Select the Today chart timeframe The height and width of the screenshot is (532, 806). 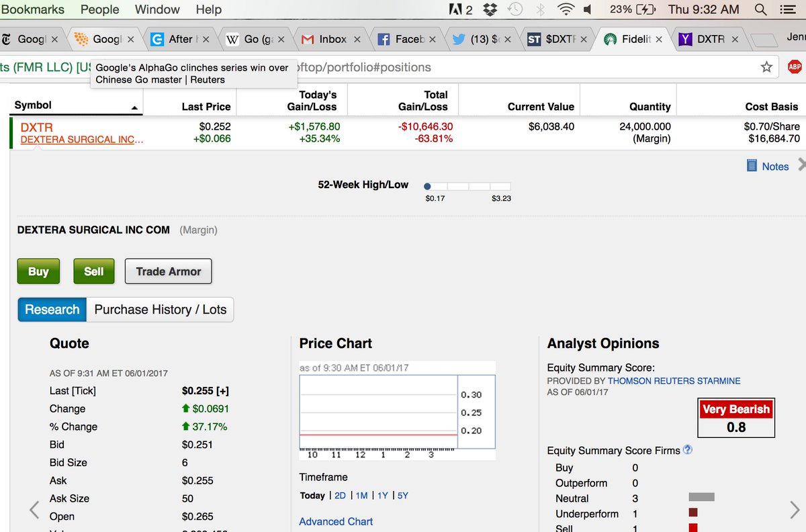click(312, 496)
